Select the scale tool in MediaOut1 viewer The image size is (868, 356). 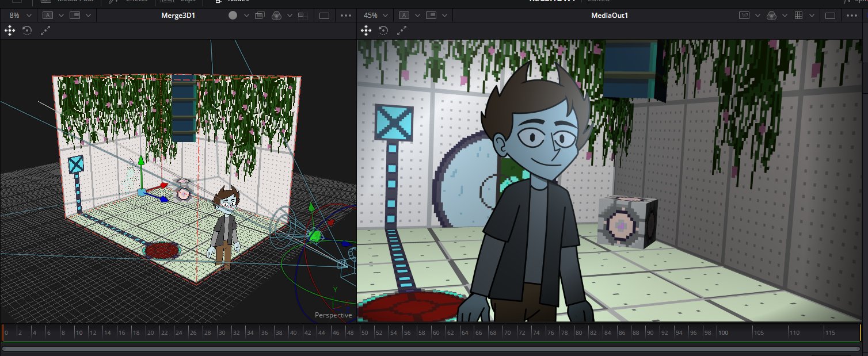click(401, 30)
